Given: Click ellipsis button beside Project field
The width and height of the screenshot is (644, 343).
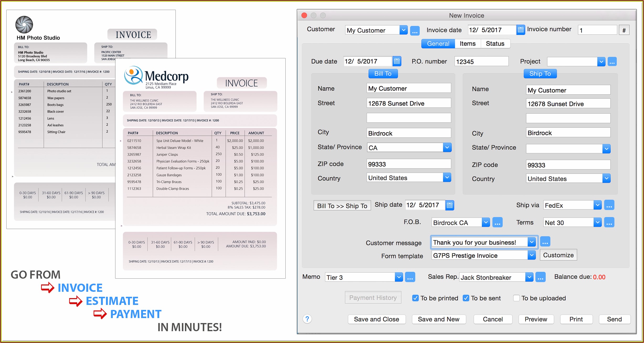Looking at the screenshot, I should pos(612,62).
